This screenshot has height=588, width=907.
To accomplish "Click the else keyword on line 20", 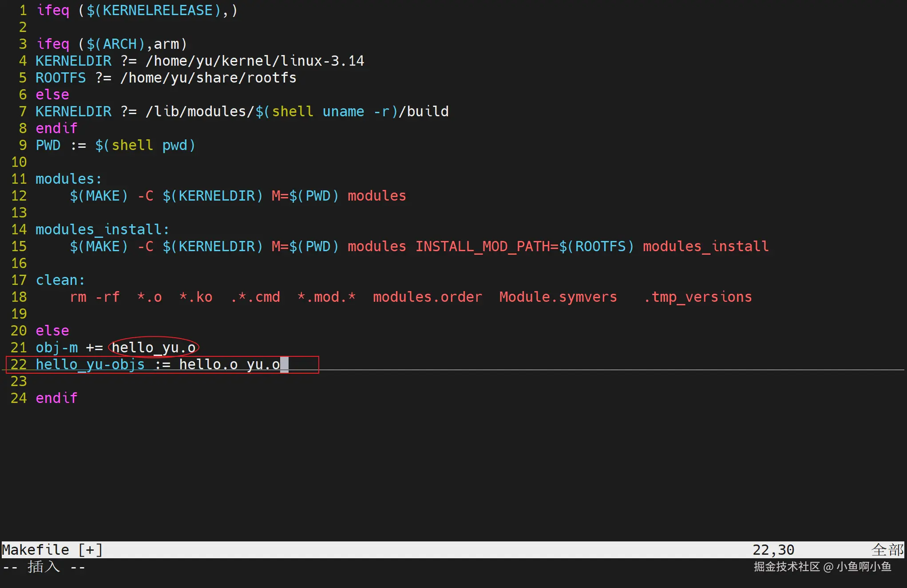I will (x=52, y=331).
